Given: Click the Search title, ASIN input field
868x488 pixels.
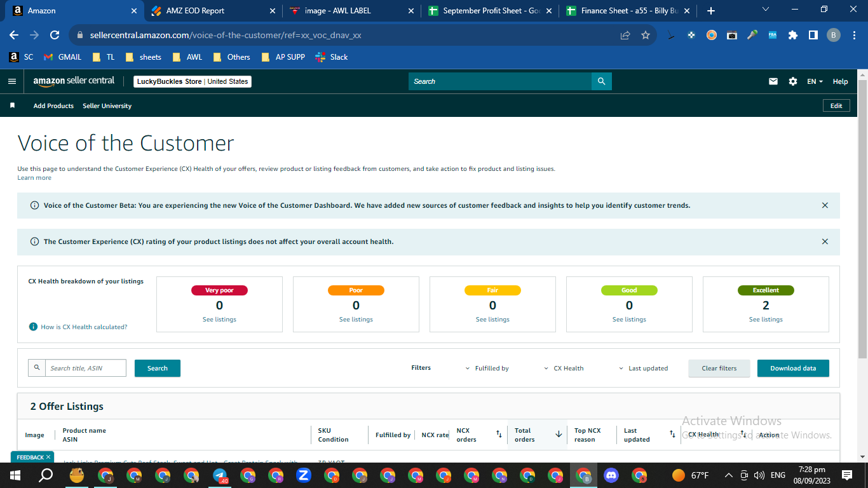Looking at the screenshot, I should tap(85, 368).
